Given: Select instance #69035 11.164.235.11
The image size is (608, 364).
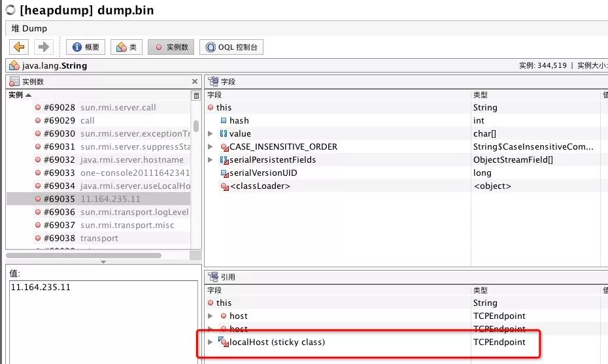Looking at the screenshot, I should (x=99, y=199).
